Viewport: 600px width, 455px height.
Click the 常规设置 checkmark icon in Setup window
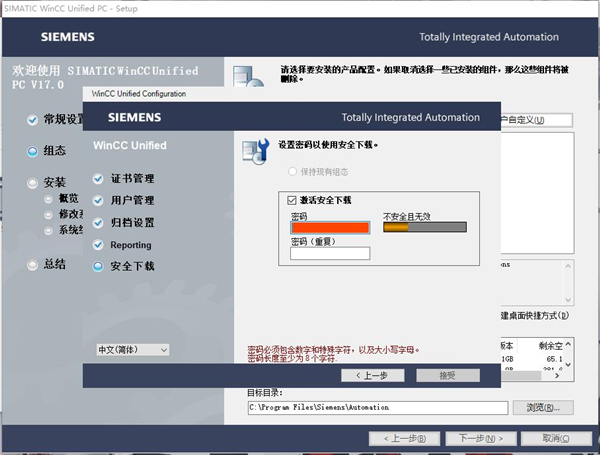click(33, 120)
